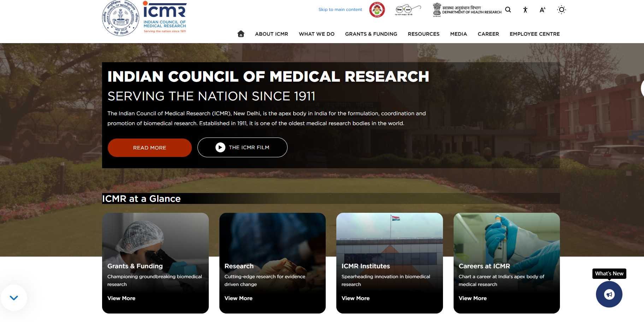Open the Resources menu

(x=424, y=34)
